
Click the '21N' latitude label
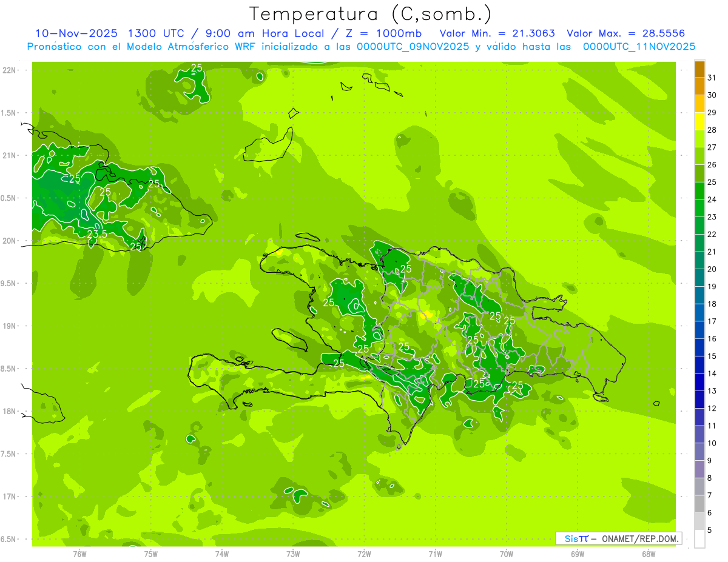point(8,155)
